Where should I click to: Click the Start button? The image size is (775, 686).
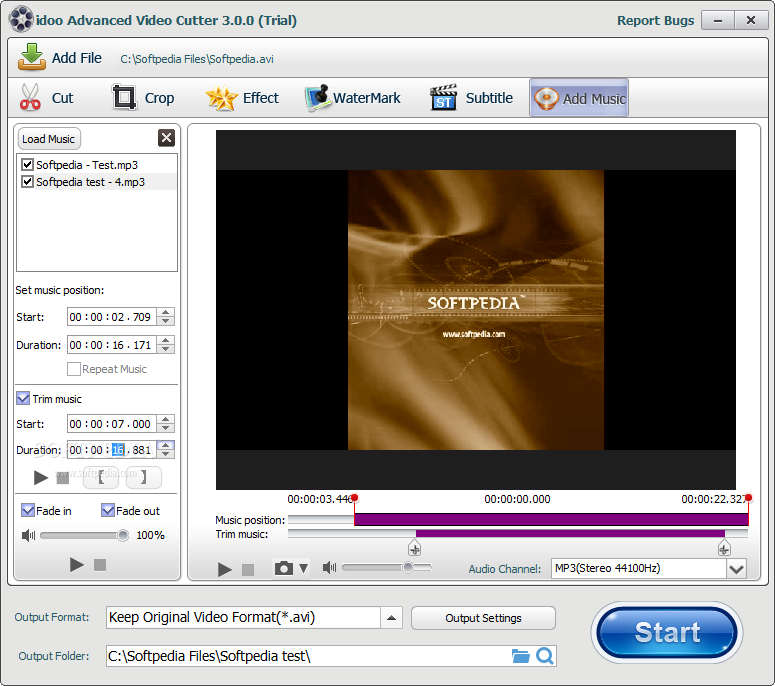coord(667,632)
